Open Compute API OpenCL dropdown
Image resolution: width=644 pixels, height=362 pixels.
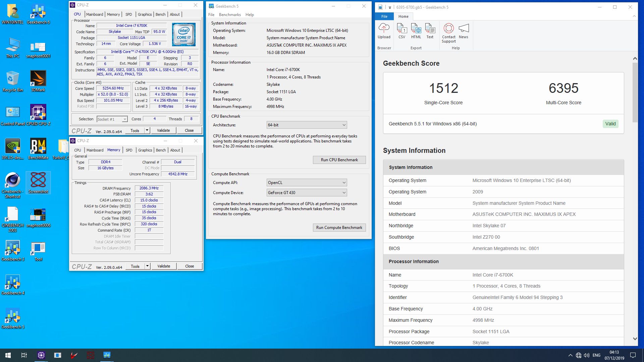(x=307, y=183)
